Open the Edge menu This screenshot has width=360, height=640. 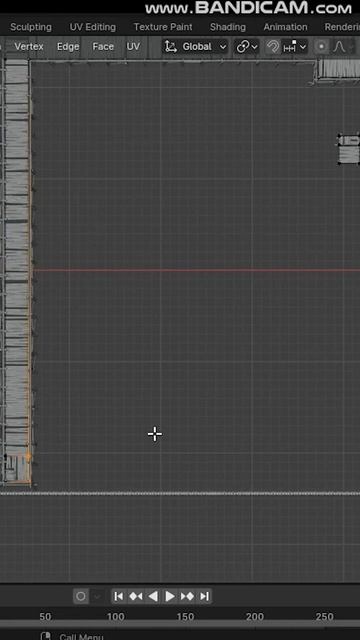pos(68,47)
